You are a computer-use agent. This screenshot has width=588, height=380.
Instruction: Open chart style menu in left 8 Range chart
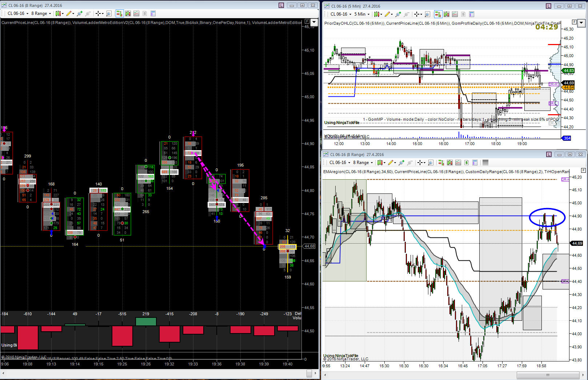(59, 13)
